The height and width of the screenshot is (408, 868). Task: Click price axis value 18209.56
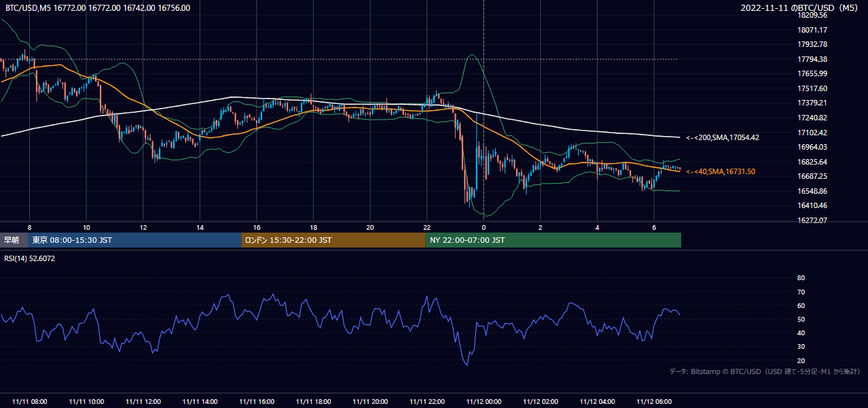812,15
